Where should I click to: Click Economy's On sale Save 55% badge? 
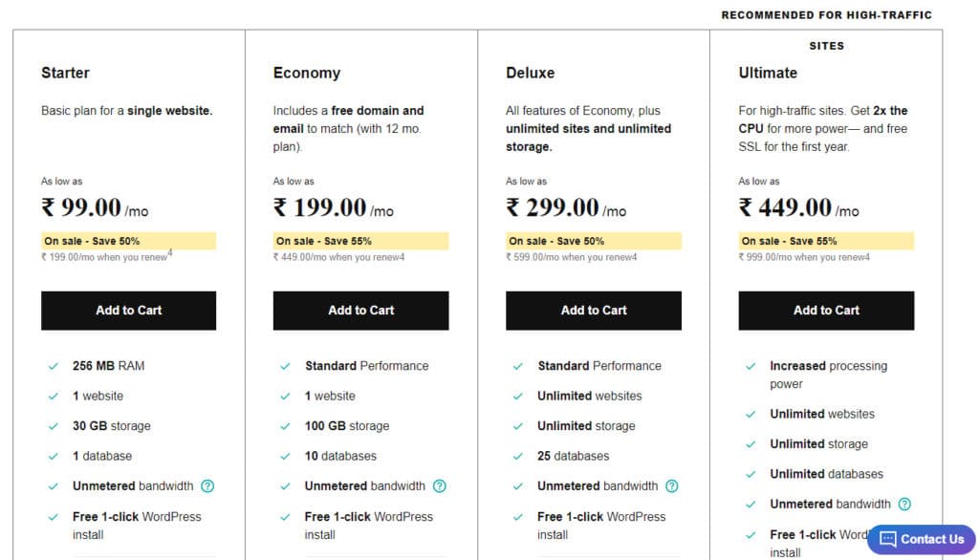click(360, 241)
